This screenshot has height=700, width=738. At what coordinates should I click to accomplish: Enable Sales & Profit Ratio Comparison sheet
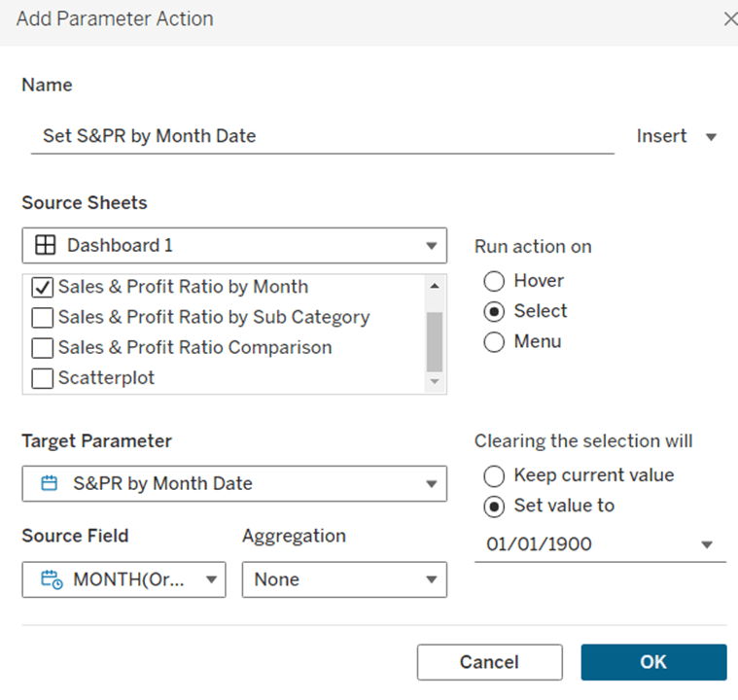coord(43,348)
